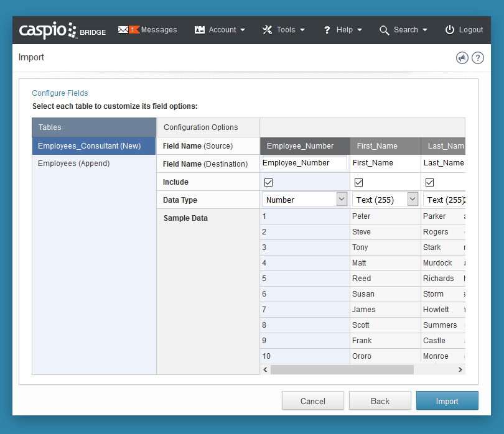Click the First_Name destination field
504x434 pixels.
[x=385, y=163]
